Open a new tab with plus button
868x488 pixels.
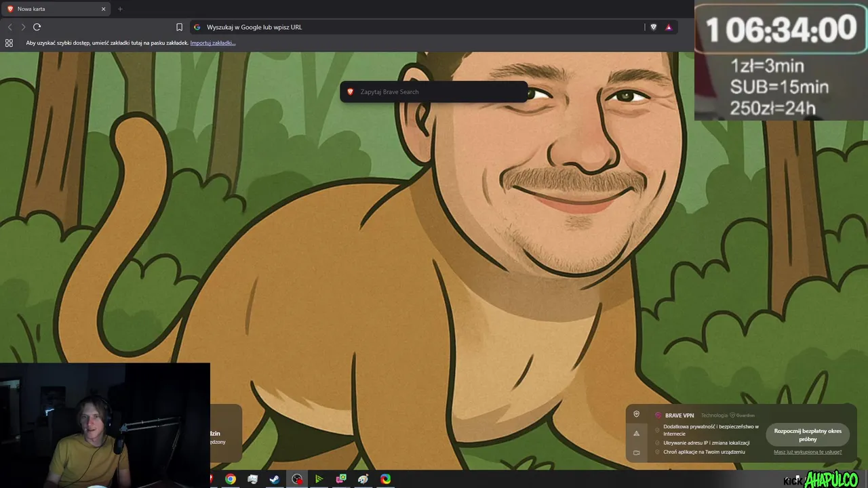(120, 9)
